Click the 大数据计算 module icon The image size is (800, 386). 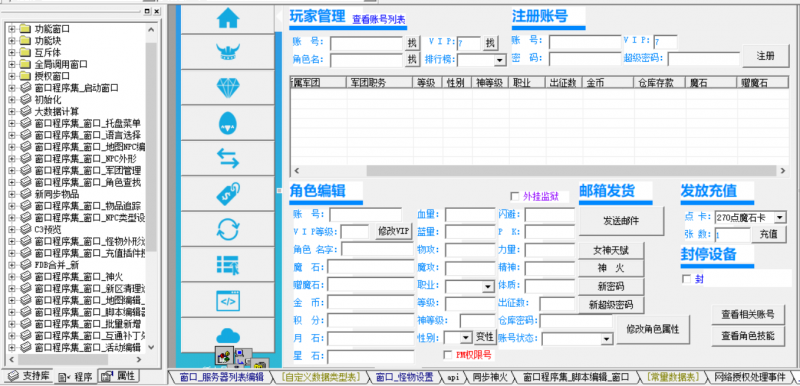coord(26,111)
